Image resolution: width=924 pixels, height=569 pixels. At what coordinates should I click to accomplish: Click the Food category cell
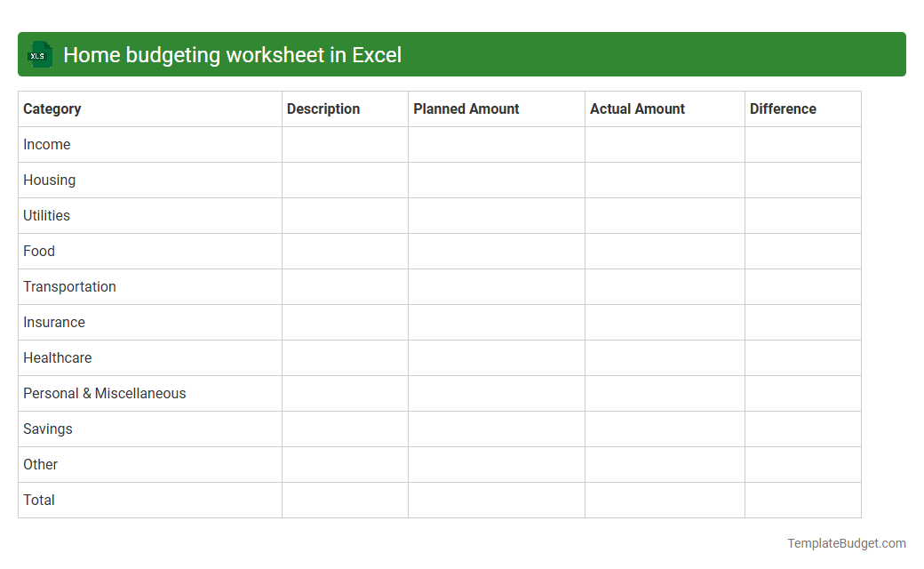39,251
